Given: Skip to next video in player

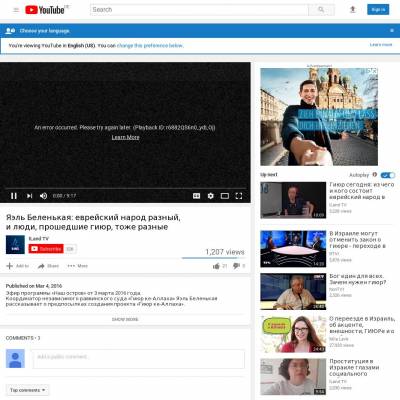Looking at the screenshot, I should click(x=30, y=196).
